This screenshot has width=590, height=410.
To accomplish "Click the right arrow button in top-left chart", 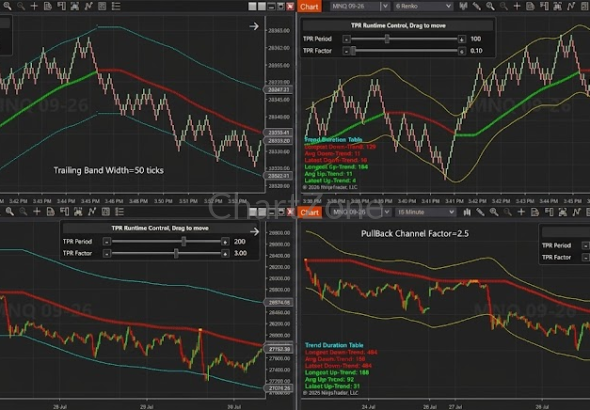I will [x=254, y=26].
